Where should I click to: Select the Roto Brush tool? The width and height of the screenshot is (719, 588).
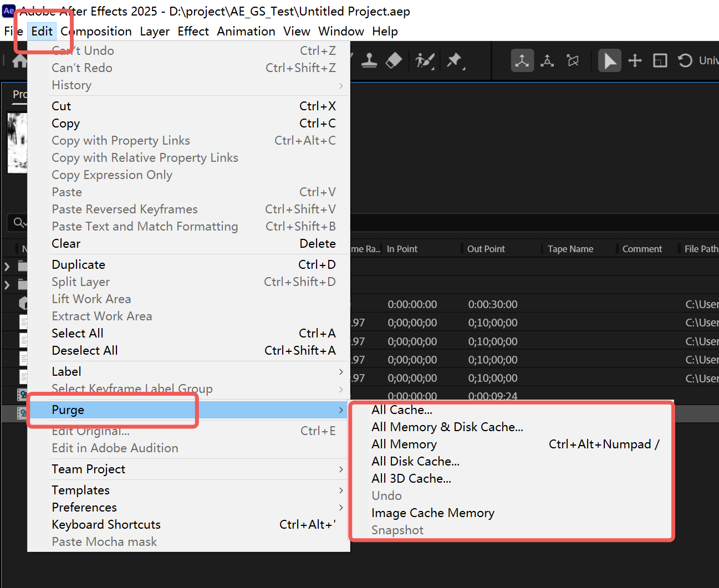[x=425, y=60]
